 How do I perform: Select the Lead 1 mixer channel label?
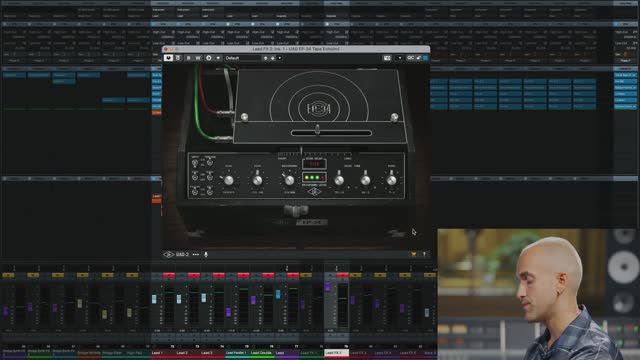click(x=163, y=353)
